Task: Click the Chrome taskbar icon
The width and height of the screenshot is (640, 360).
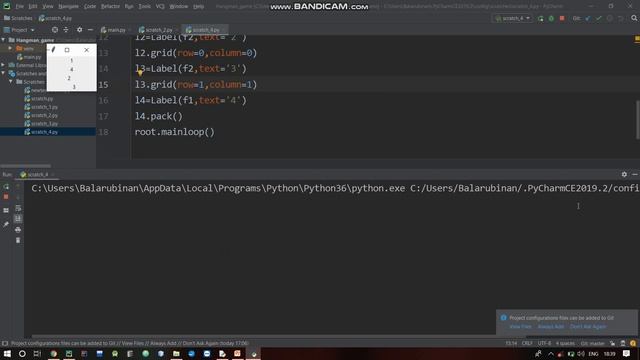Action: tap(53, 353)
